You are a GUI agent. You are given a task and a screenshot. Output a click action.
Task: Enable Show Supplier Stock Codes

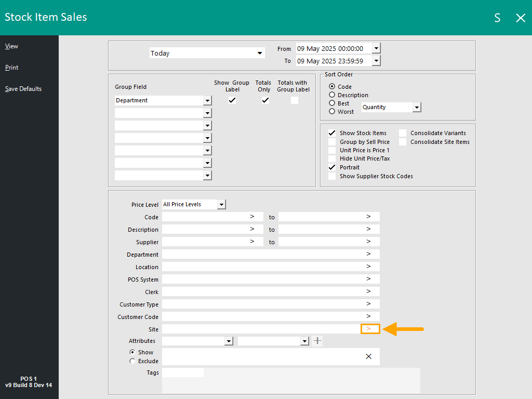(332, 176)
